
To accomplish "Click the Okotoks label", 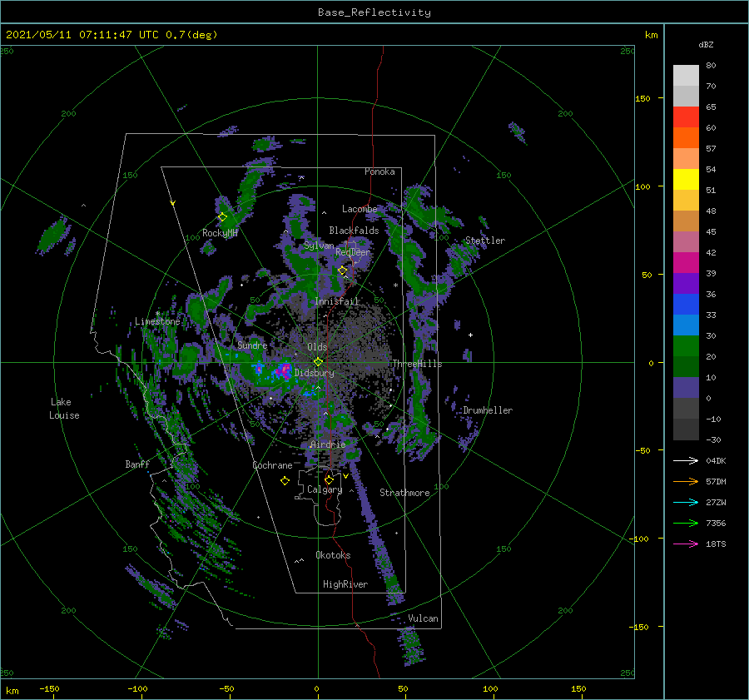I will click(333, 555).
